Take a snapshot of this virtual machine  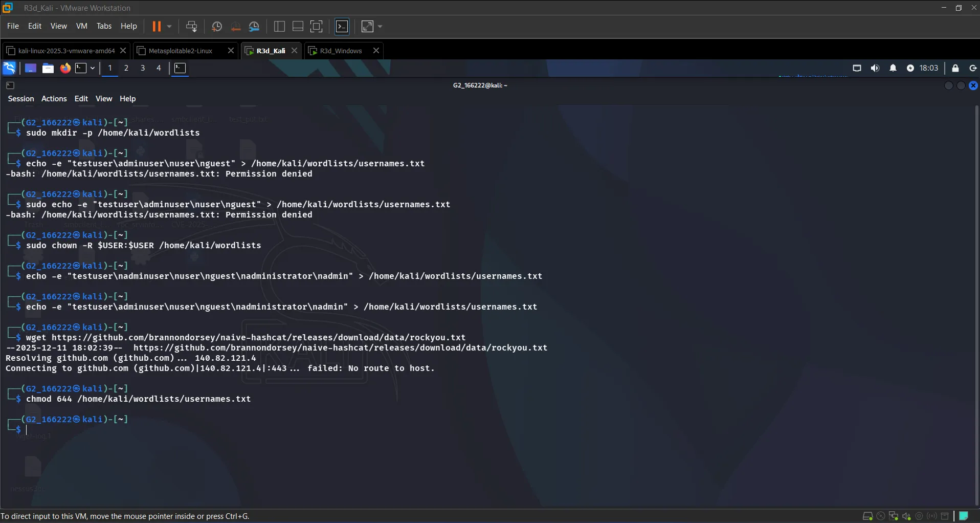click(x=217, y=26)
